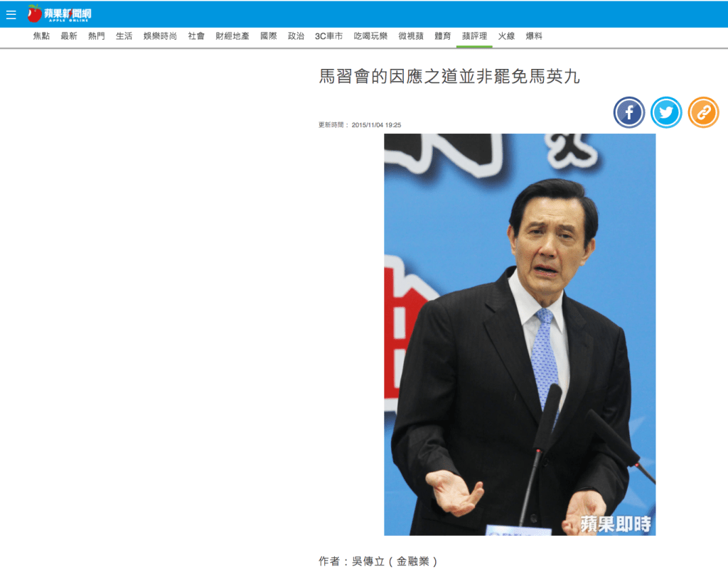Go to the 3C車市 section
The image size is (728, 577).
point(328,36)
